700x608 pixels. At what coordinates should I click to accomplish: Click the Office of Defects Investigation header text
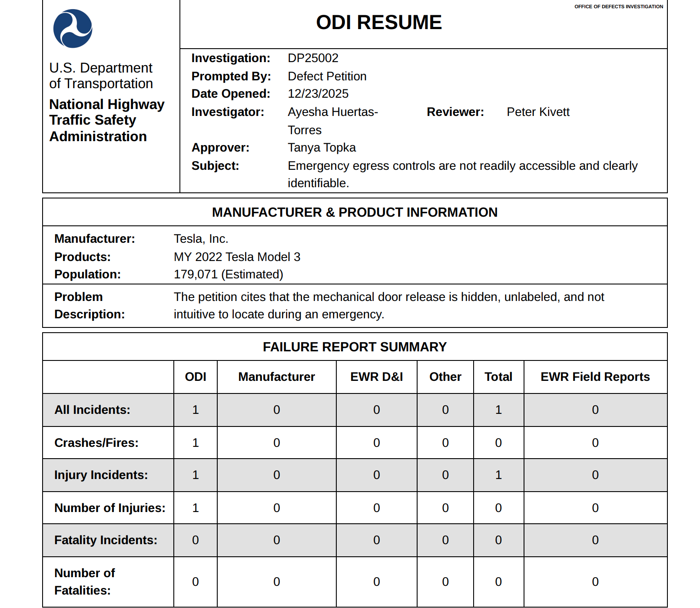(x=618, y=7)
